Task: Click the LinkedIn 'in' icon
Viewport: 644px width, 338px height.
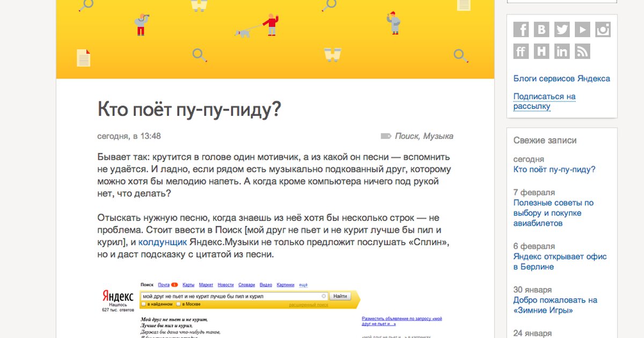Action: [562, 51]
